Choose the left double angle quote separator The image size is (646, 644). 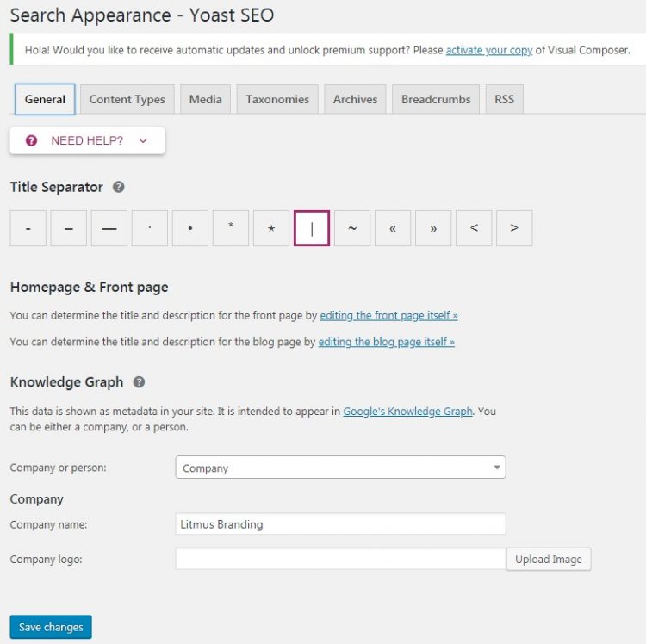click(x=393, y=228)
